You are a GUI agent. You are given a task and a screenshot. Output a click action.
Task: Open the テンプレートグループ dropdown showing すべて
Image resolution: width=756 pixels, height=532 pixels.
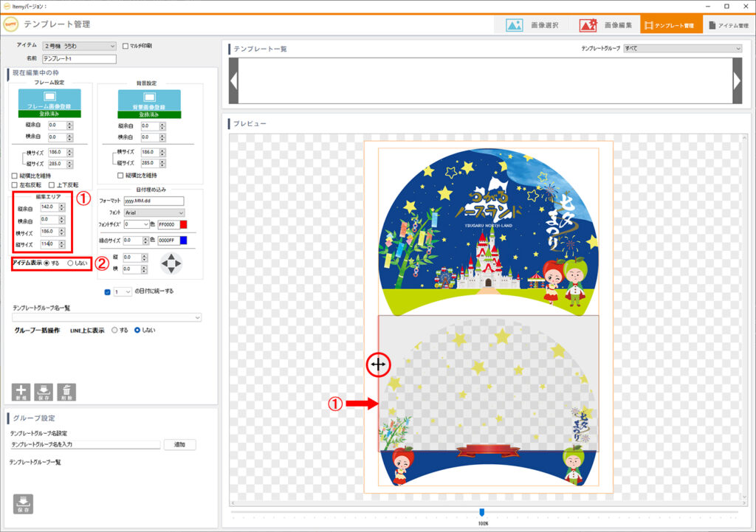pos(681,49)
